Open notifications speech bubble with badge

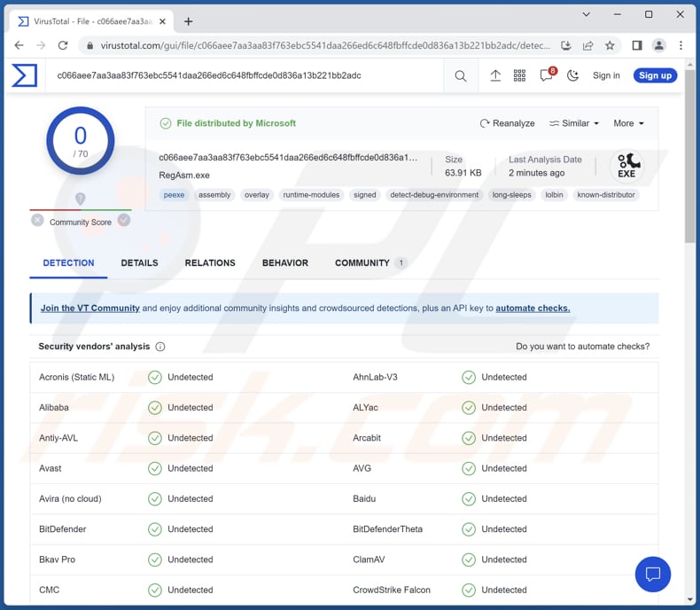pos(547,75)
